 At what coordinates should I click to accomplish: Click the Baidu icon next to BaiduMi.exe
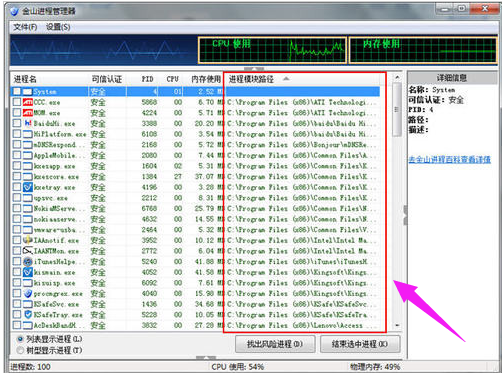27,123
